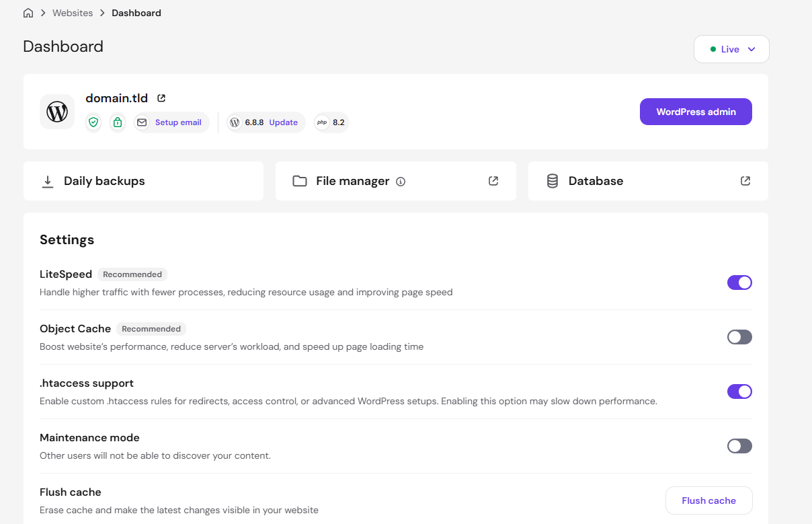This screenshot has width=812, height=524.
Task: Click the Database stack icon
Action: 553,181
